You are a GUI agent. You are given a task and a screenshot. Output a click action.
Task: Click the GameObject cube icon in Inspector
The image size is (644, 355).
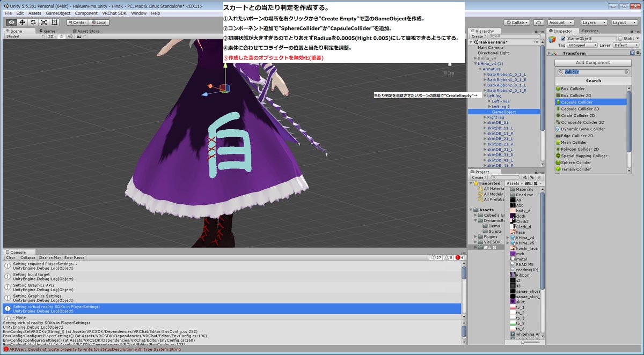point(552,40)
